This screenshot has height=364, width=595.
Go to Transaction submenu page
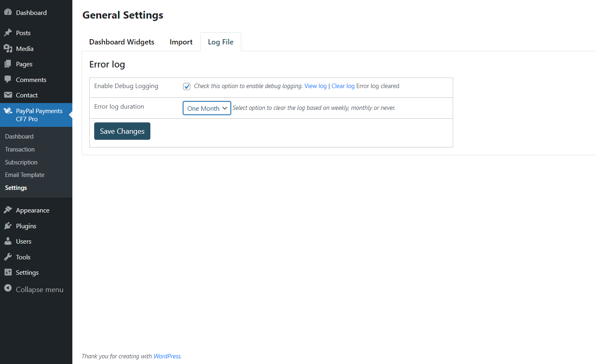[20, 149]
